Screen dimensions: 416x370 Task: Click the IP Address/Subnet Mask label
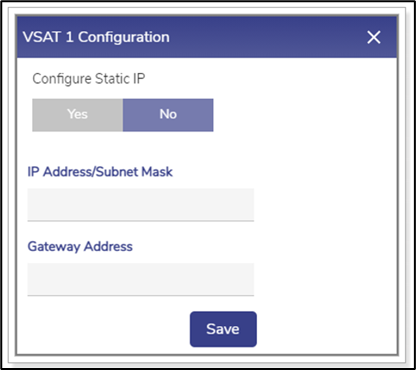coord(100,172)
